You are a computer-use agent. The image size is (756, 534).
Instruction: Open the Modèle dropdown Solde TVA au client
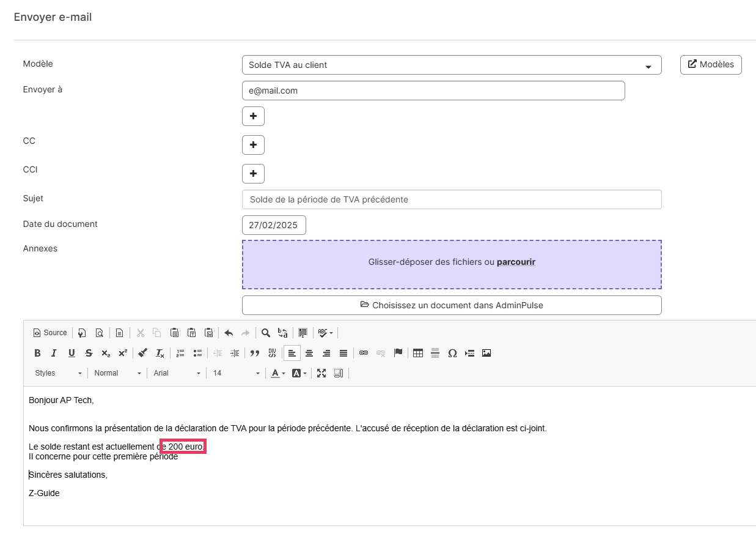click(451, 65)
